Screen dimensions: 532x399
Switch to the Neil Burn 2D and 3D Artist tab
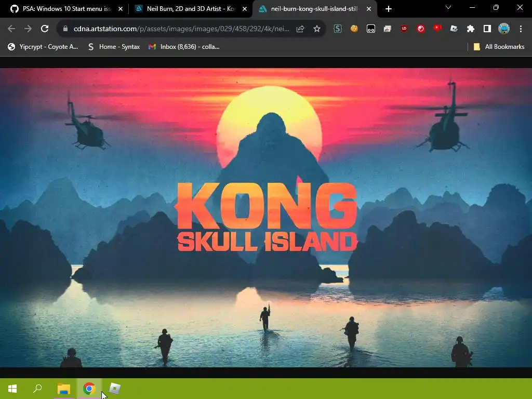(x=190, y=9)
